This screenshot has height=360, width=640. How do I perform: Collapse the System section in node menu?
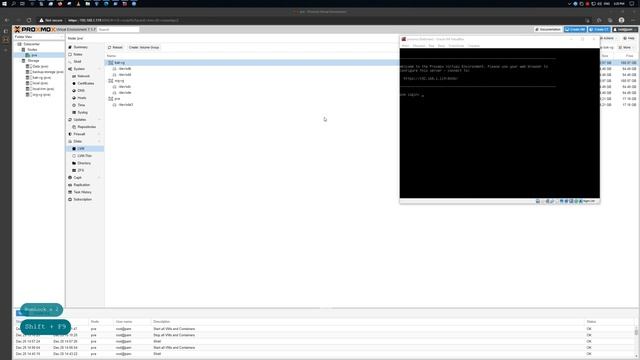click(99, 69)
